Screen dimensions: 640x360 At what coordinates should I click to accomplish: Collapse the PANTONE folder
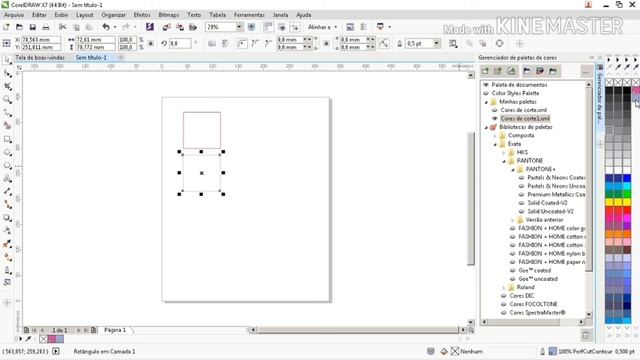(504, 161)
